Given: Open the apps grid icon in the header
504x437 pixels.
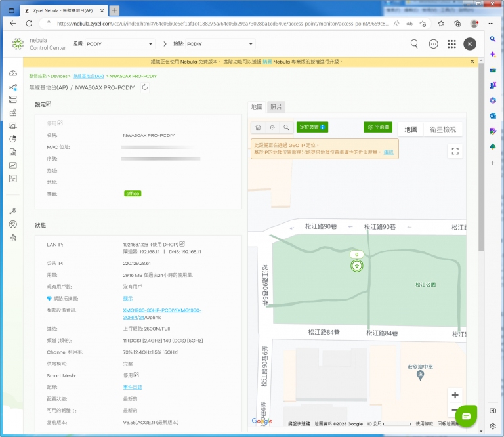Looking at the screenshot, I should point(451,44).
